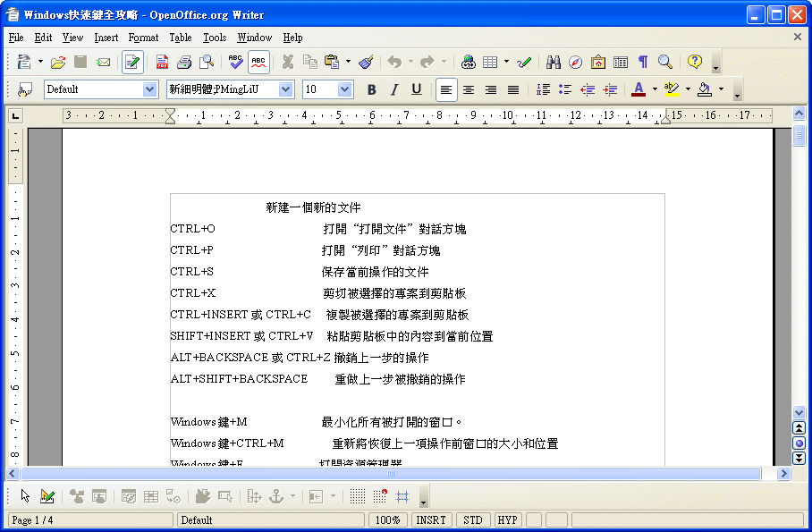Open the Format menu

point(143,38)
